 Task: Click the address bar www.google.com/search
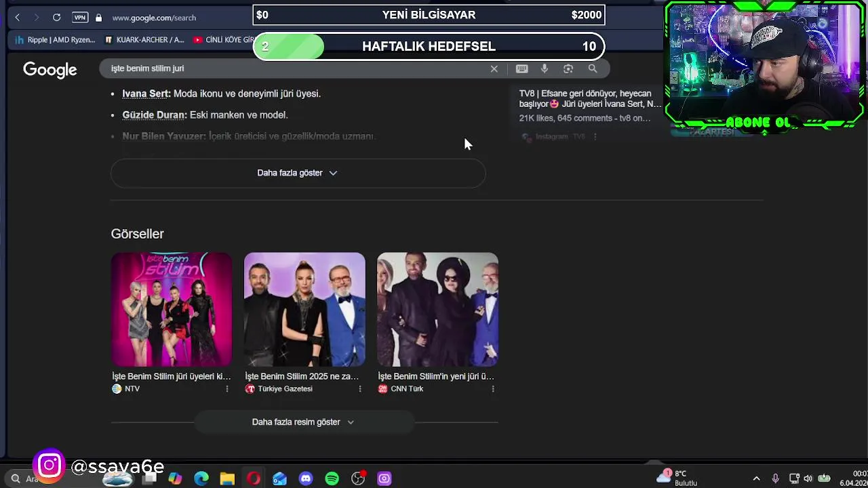tap(154, 18)
